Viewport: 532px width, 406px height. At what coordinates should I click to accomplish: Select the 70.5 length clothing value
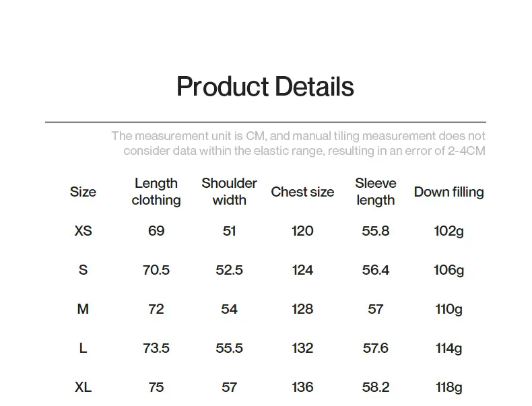tap(156, 270)
